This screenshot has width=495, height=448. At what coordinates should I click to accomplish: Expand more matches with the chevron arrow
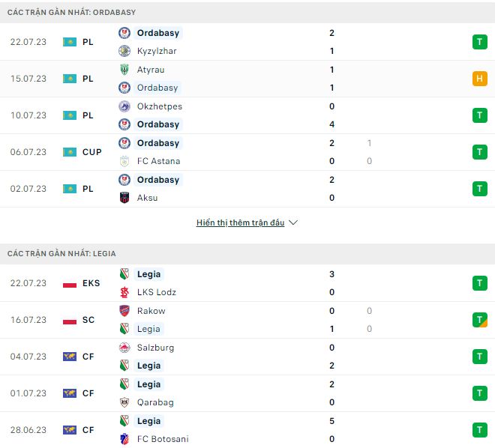click(x=293, y=223)
